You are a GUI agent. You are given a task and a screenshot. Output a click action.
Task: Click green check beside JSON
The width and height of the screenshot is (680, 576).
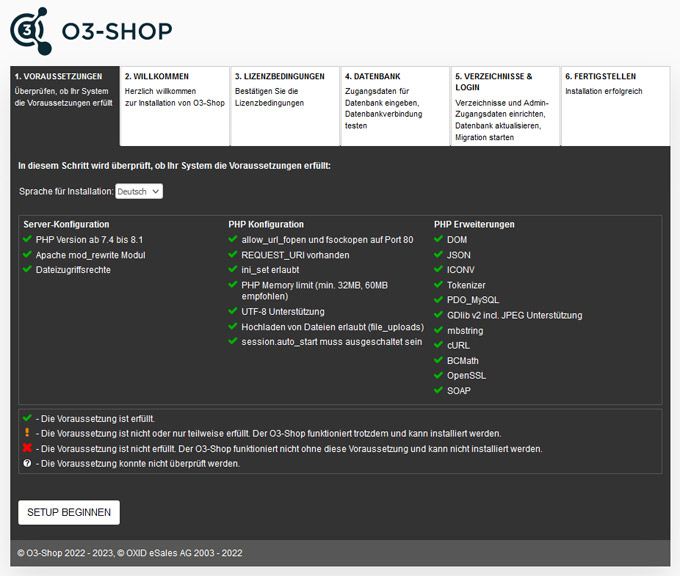click(x=438, y=254)
